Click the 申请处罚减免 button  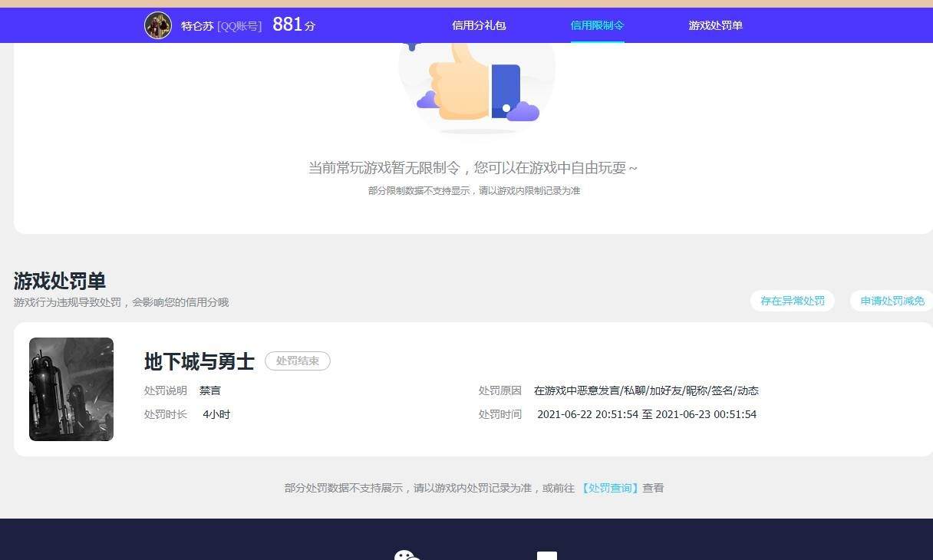[892, 301]
